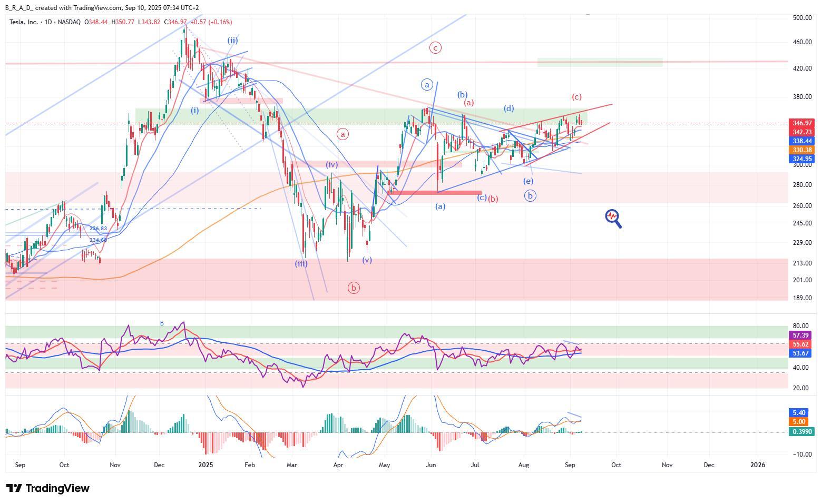The width and height of the screenshot is (822, 504).
Task: Click the May time axis label
Action: [x=384, y=465]
